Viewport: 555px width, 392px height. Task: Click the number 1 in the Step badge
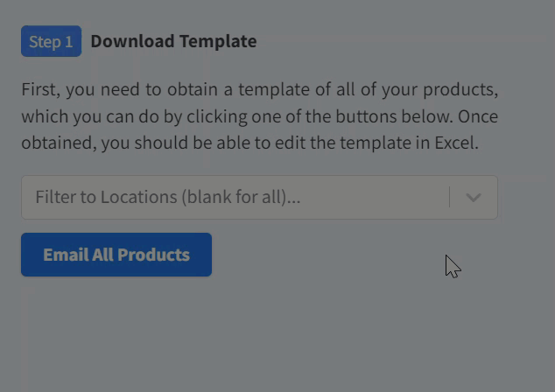point(69,41)
